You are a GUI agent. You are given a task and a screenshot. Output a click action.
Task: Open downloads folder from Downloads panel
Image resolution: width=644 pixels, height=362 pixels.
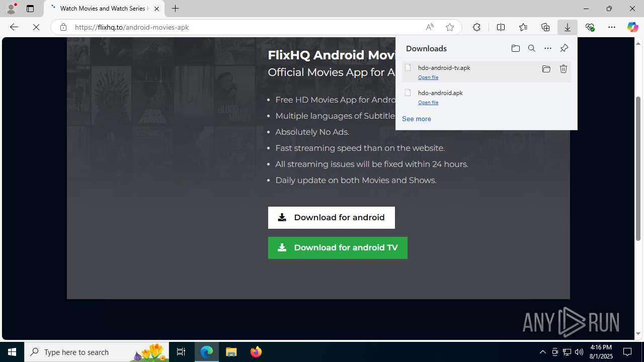click(516, 48)
